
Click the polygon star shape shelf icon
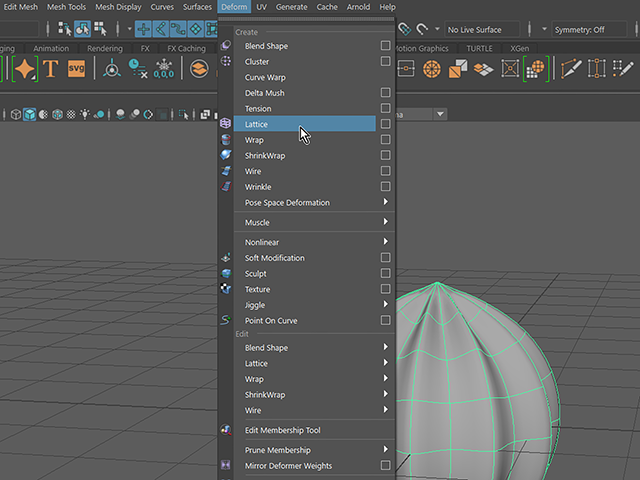pyautogui.click(x=25, y=69)
